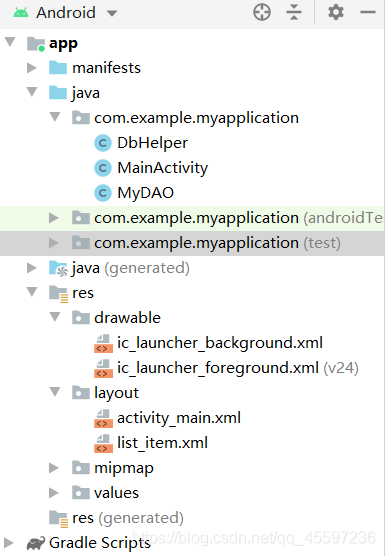Select the layout folder label
The width and height of the screenshot is (385, 556).
116,393
